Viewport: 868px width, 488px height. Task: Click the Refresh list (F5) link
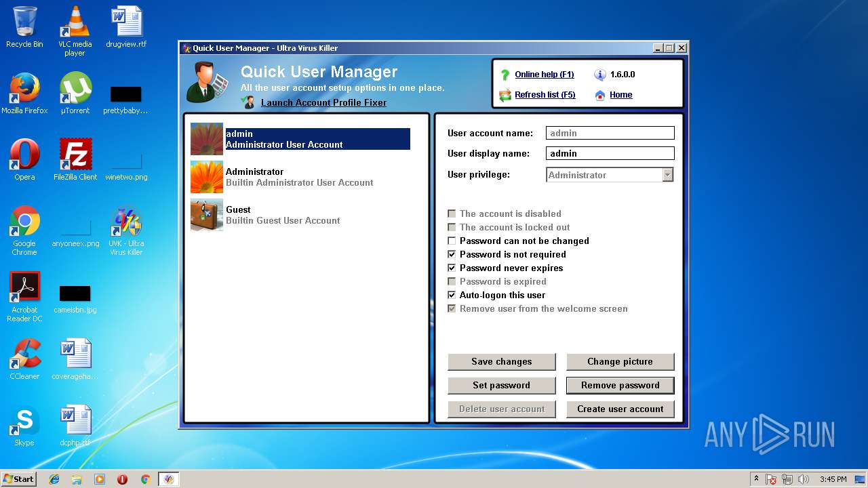(545, 95)
